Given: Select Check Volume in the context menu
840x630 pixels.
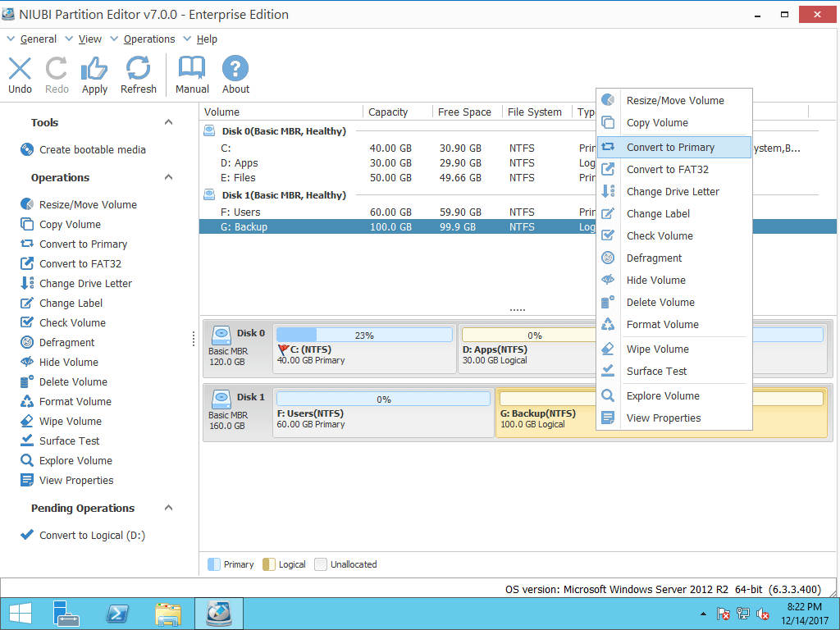Looking at the screenshot, I should click(674, 235).
